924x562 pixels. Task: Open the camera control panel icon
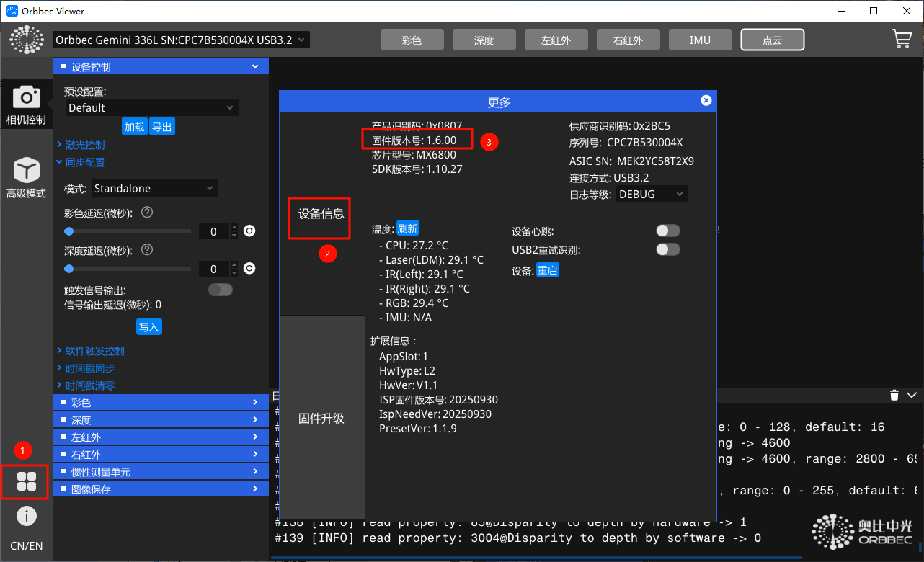click(x=26, y=104)
